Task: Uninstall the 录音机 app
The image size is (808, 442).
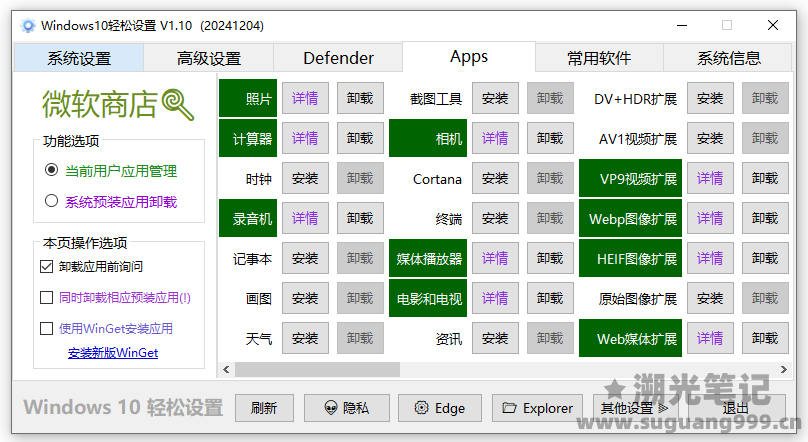Action: pos(360,218)
